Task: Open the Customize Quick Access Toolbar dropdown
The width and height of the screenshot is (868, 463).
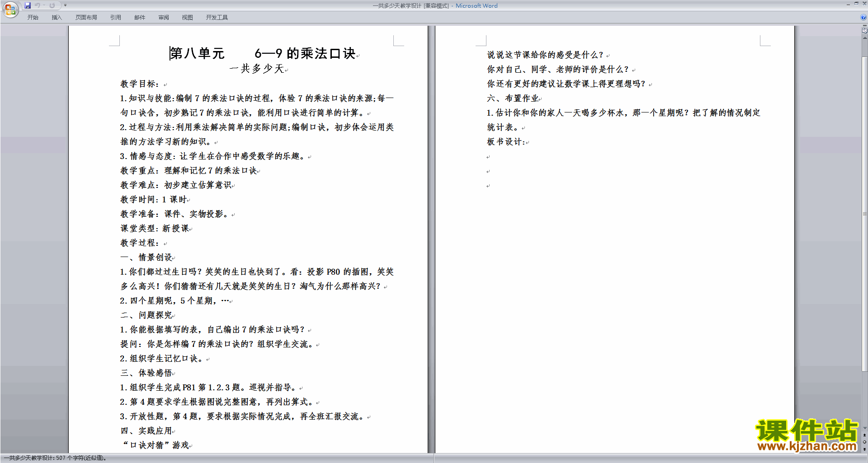Action: pos(65,5)
